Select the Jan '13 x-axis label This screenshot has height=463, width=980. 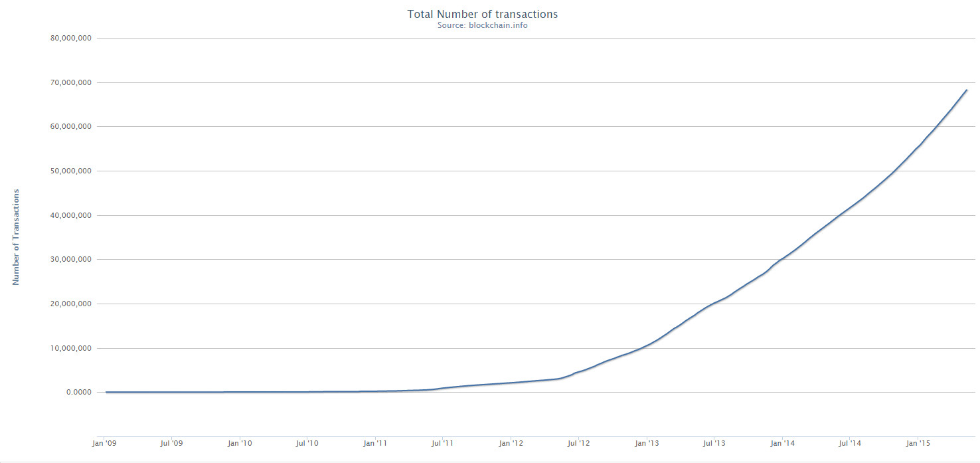point(647,442)
